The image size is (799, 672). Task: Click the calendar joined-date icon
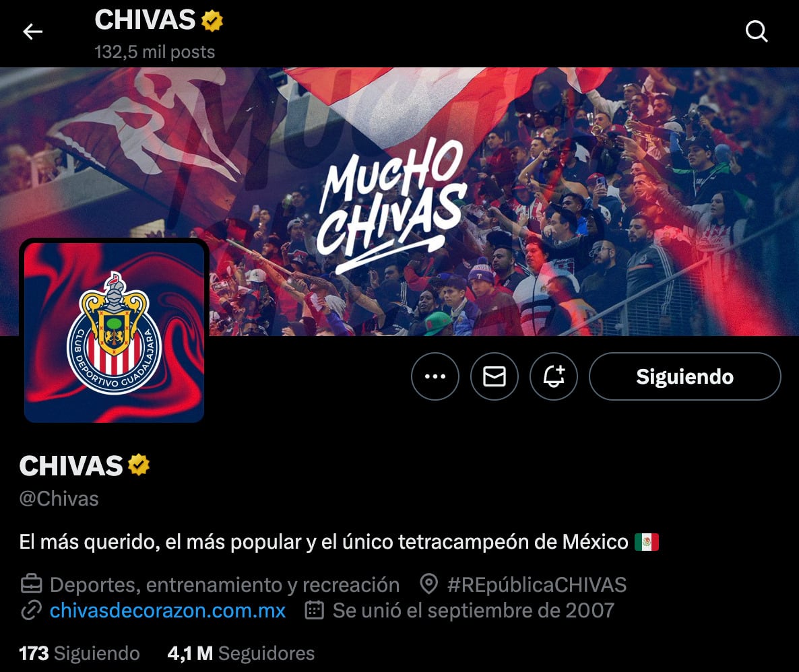click(315, 610)
